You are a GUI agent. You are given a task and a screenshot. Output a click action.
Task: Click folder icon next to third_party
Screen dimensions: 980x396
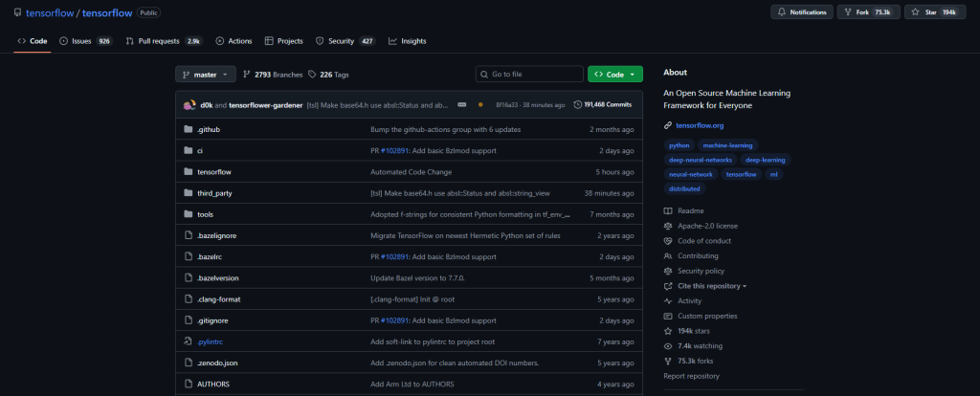pos(189,193)
